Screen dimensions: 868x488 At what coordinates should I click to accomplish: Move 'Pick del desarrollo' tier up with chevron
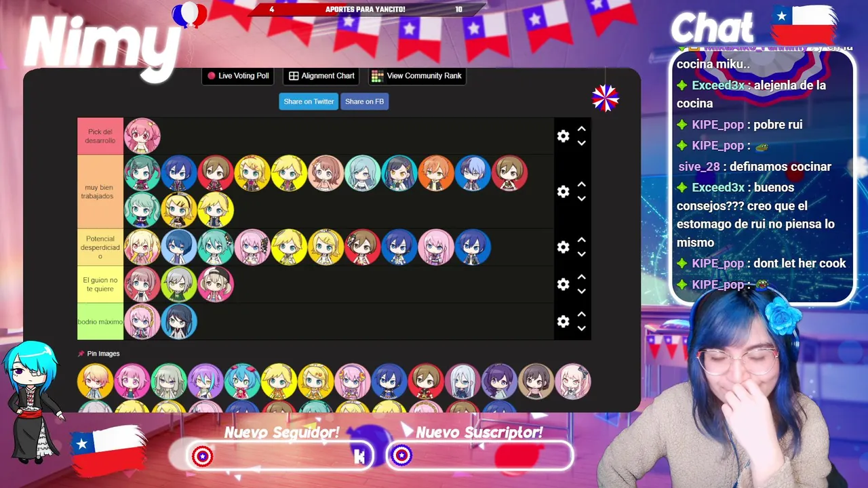(581, 129)
